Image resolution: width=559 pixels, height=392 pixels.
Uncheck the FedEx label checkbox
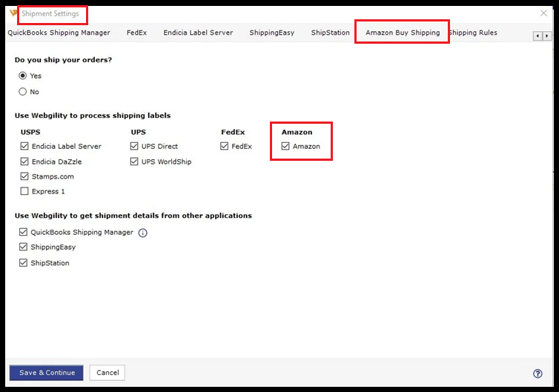coord(224,146)
